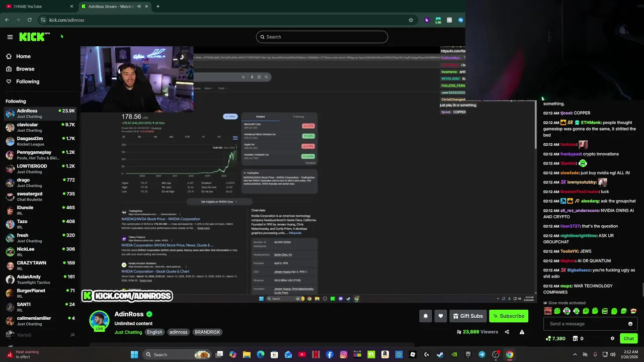Open BurgerPlanet channel in the sidebar
Screen dimensions: 644x362
click(40, 293)
